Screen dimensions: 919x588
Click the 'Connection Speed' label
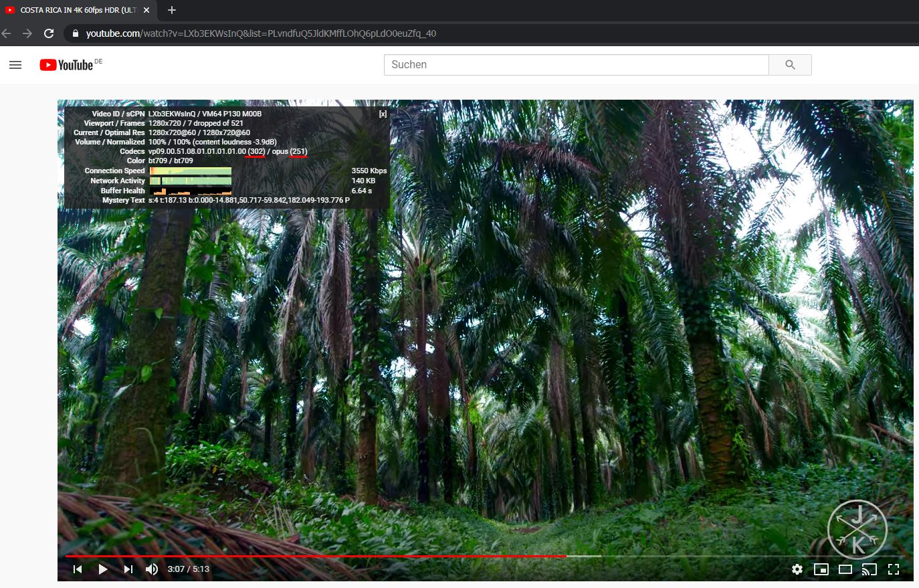coord(114,171)
